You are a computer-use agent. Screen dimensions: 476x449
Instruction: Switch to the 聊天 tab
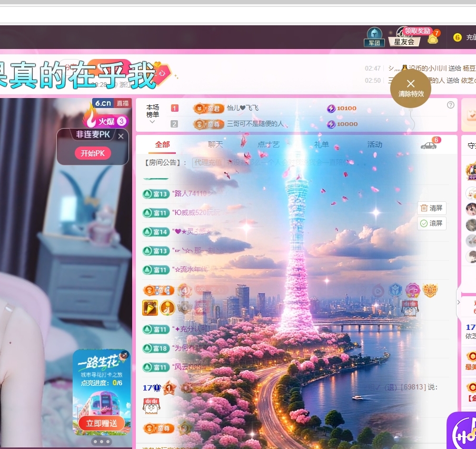(215, 144)
